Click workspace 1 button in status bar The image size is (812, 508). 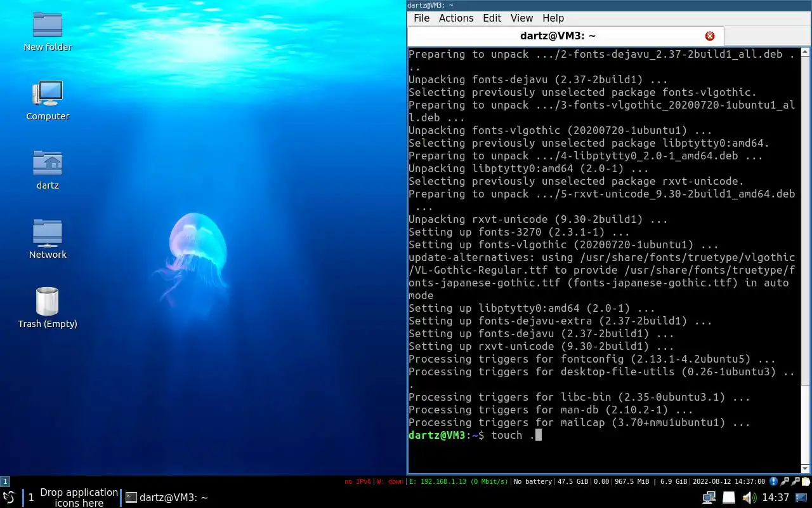pyautogui.click(x=5, y=481)
